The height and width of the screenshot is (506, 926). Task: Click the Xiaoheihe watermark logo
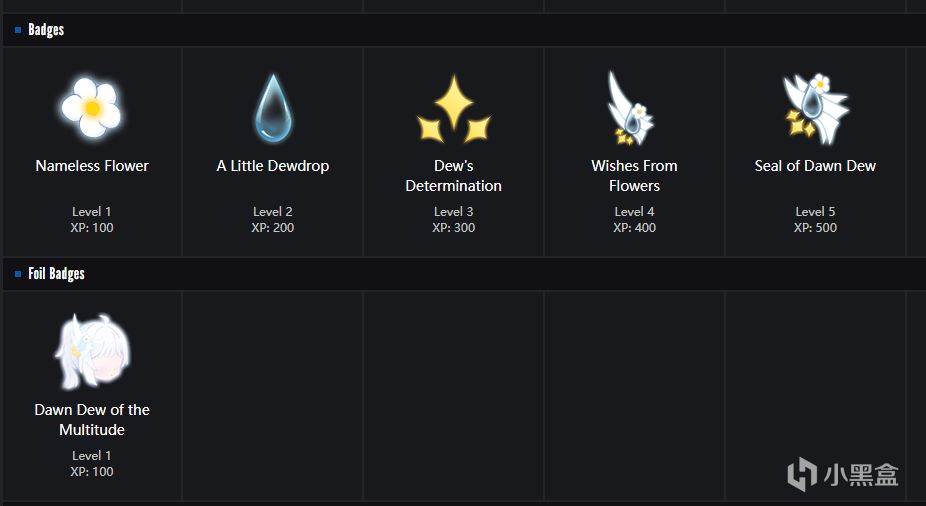pyautogui.click(x=842, y=474)
